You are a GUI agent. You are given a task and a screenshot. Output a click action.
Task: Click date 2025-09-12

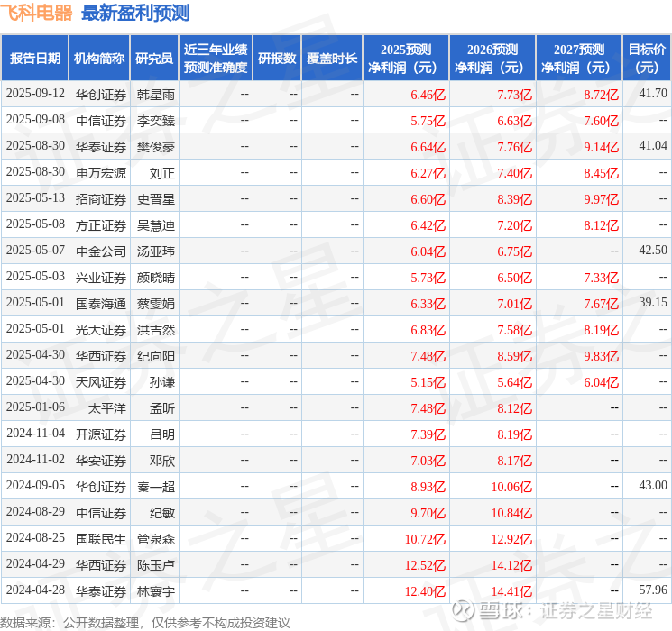coord(35,94)
